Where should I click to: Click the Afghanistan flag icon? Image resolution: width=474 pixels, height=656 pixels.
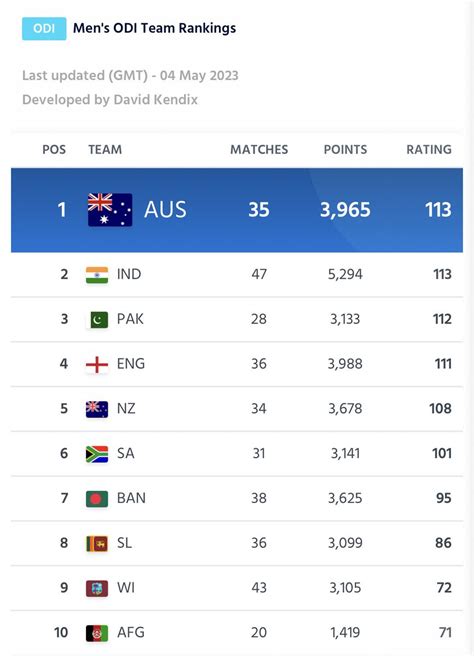[x=97, y=633]
